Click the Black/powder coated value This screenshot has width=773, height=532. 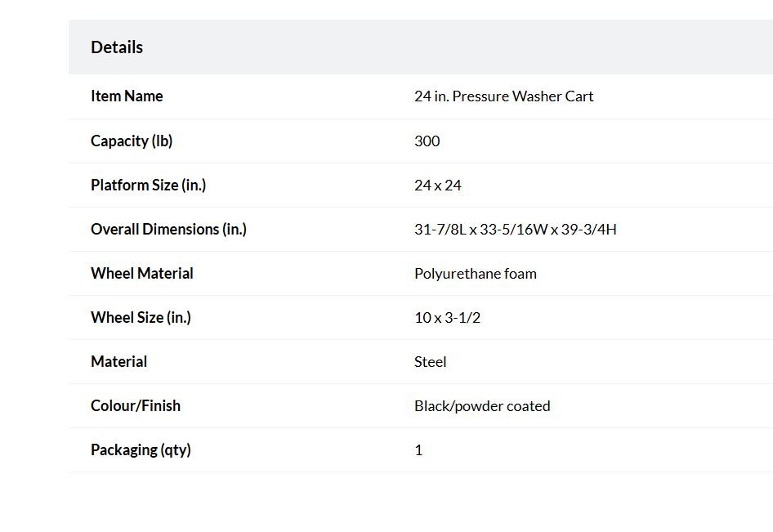(482, 406)
